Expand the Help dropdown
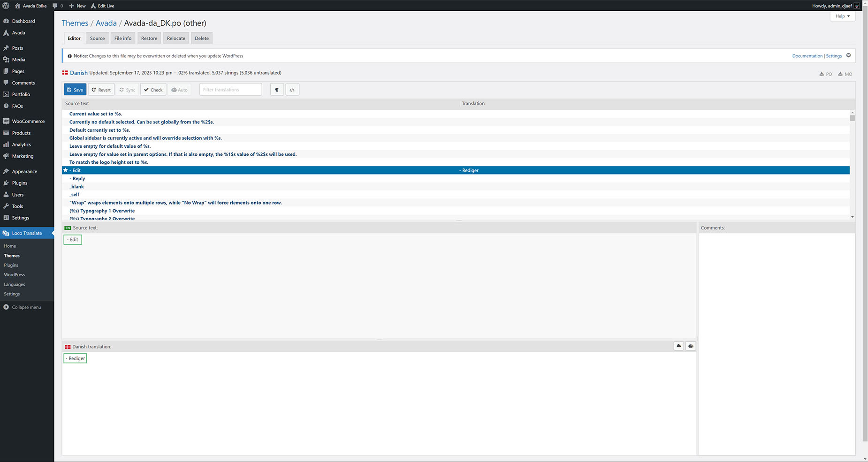Screen dimensions: 868x462 tap(843, 16)
